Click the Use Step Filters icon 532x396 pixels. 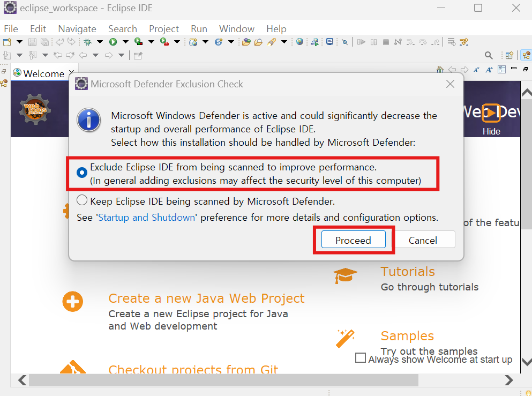click(x=464, y=42)
